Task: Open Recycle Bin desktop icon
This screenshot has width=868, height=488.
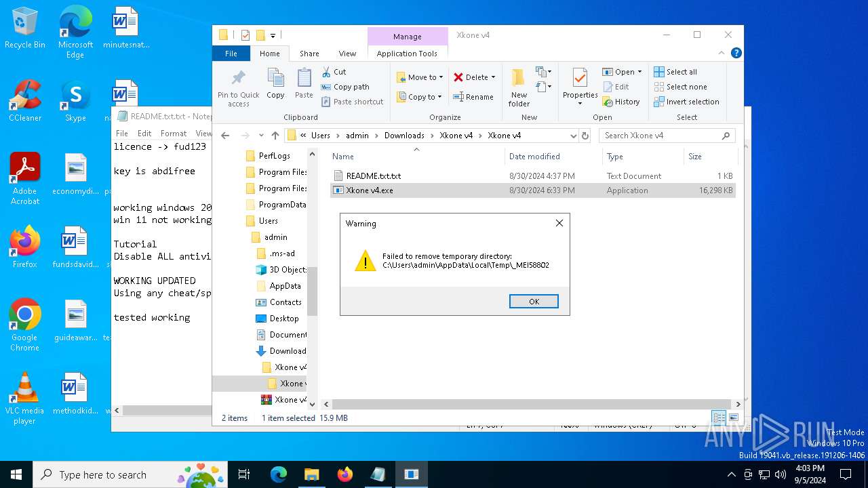Action: coord(25,28)
